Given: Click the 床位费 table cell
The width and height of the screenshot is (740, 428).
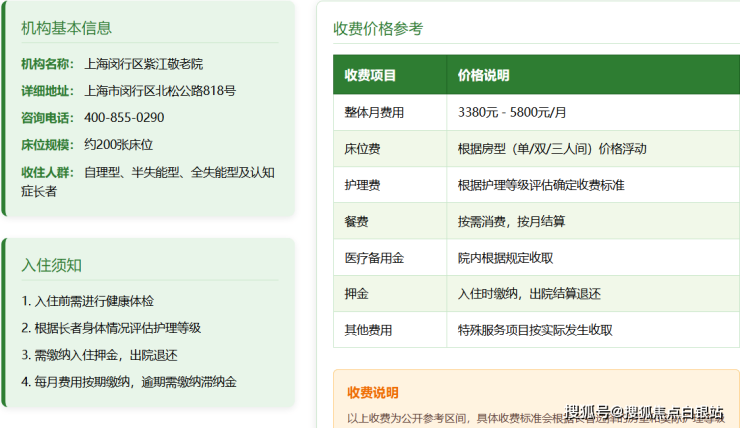Looking at the screenshot, I should click(x=390, y=149).
